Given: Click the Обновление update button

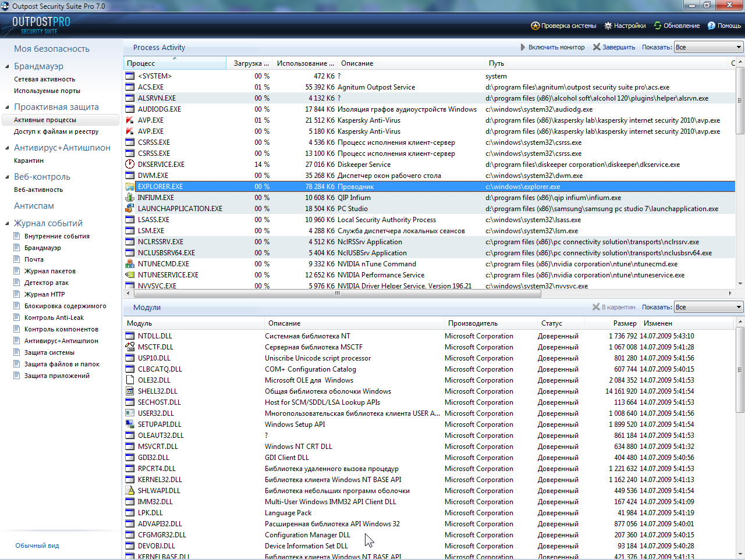Looking at the screenshot, I should click(x=676, y=26).
